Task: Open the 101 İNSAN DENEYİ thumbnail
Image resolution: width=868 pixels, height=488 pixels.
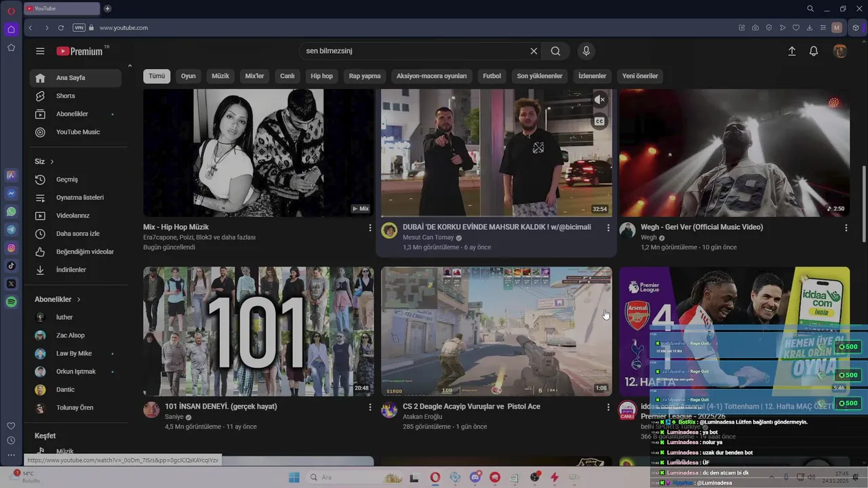Action: [258, 331]
